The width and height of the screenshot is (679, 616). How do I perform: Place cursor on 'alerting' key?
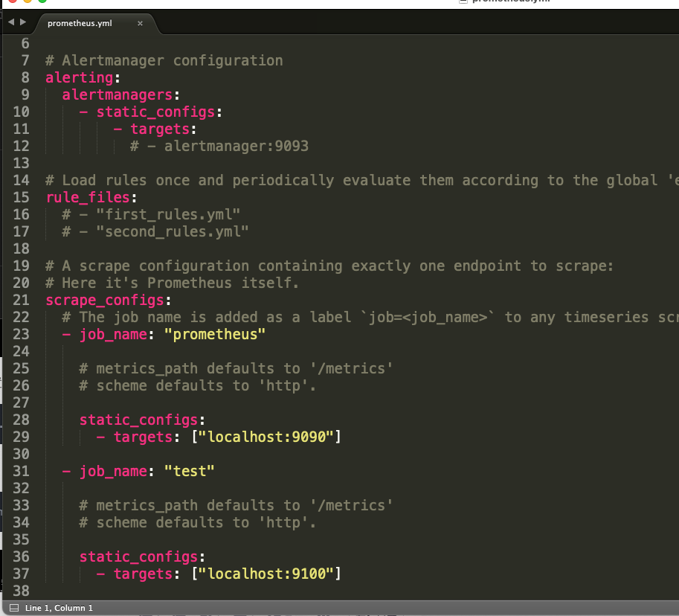click(80, 77)
